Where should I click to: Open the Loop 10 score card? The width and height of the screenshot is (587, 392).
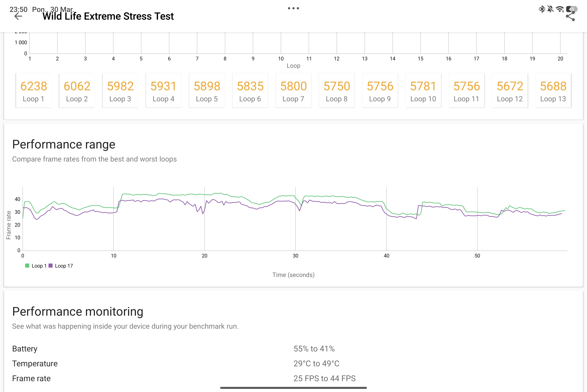click(423, 90)
